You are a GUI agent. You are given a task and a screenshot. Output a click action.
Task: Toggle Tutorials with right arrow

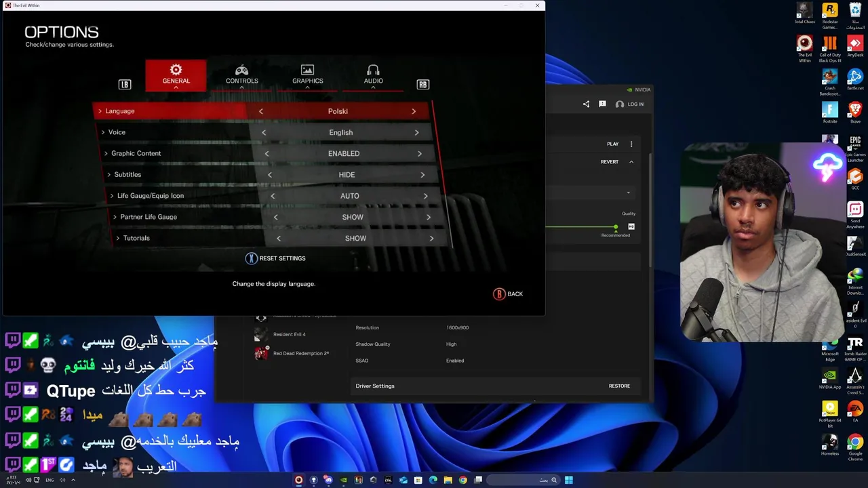[x=431, y=238]
